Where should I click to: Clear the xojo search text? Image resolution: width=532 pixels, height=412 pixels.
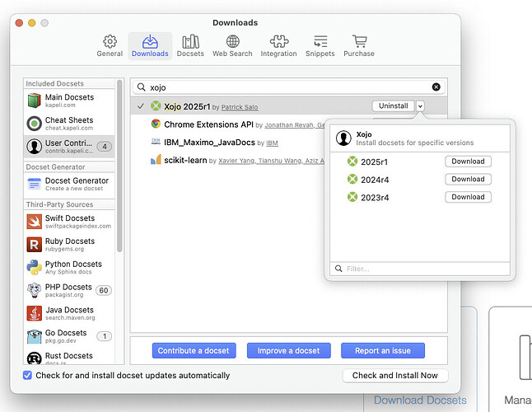(x=436, y=87)
